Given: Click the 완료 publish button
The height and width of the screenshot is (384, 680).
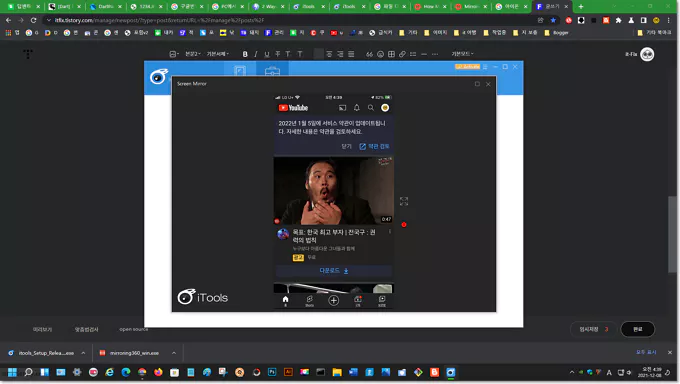Looking at the screenshot, I should (x=638, y=329).
